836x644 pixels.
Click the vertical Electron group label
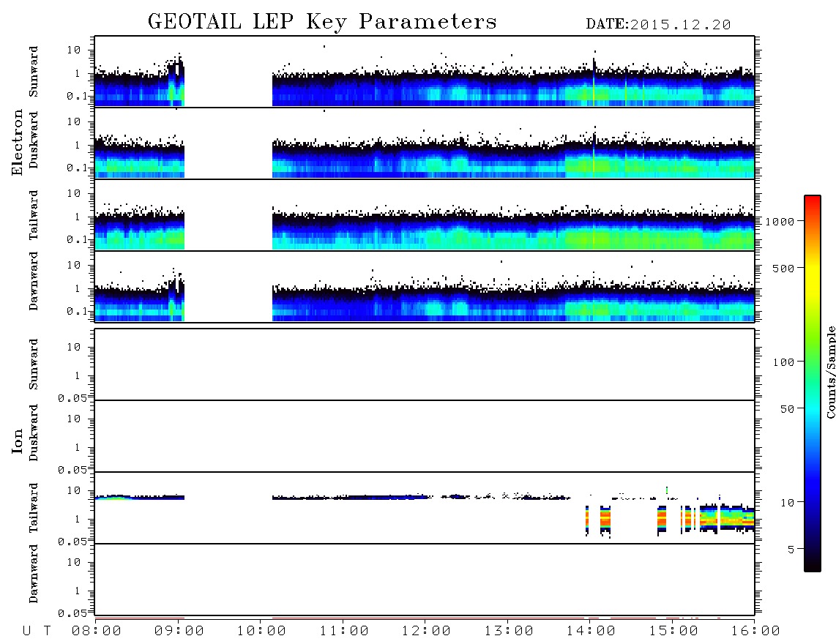pyautogui.click(x=17, y=143)
